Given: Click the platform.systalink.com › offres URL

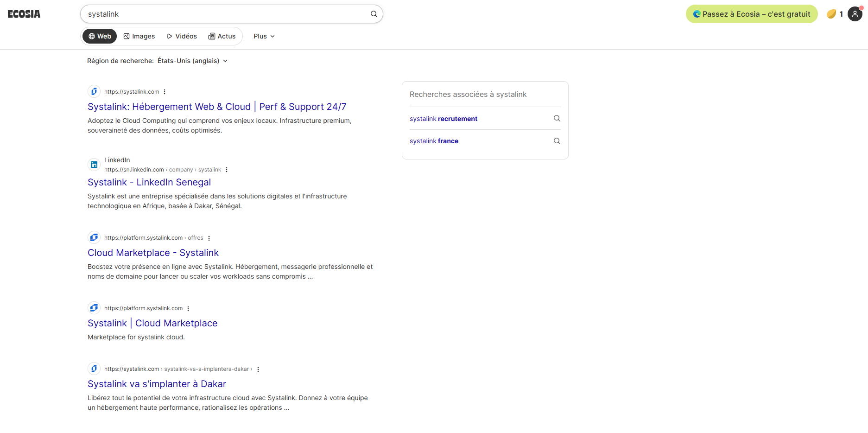Looking at the screenshot, I should click(154, 238).
